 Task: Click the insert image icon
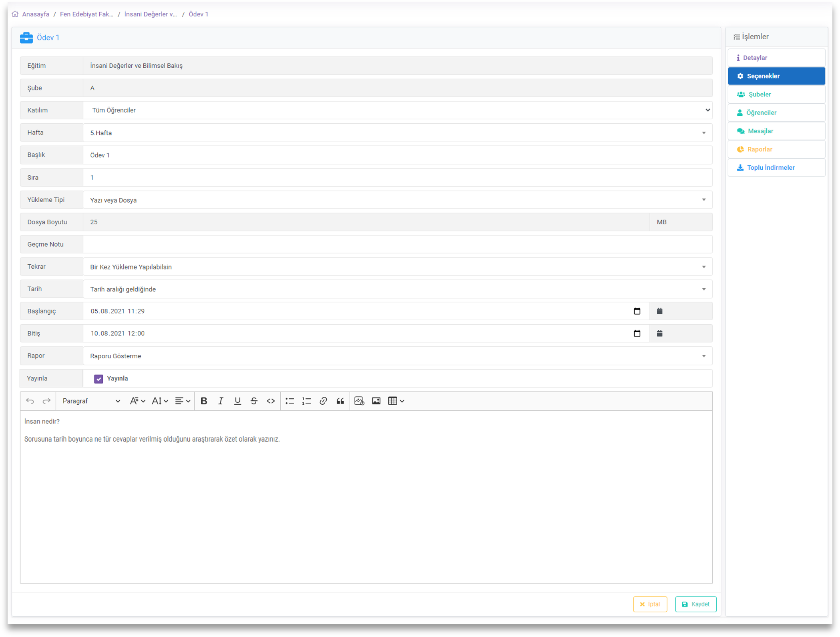point(376,401)
